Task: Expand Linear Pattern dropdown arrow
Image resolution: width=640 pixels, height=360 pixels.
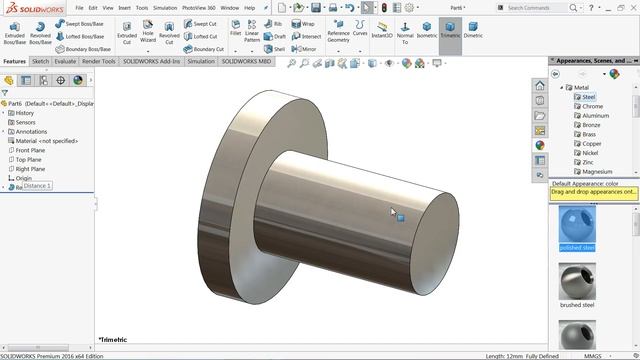Action: (252, 51)
